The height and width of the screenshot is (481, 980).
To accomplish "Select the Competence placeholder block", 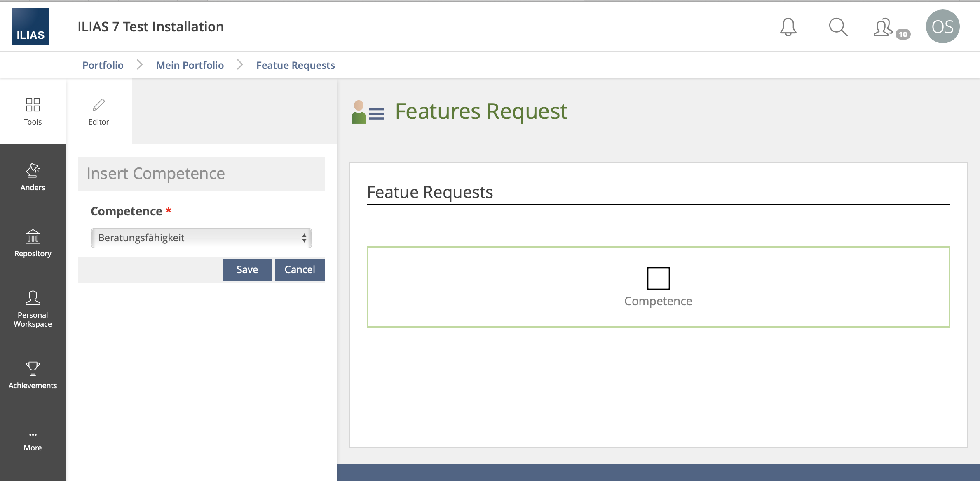I will pyautogui.click(x=658, y=287).
